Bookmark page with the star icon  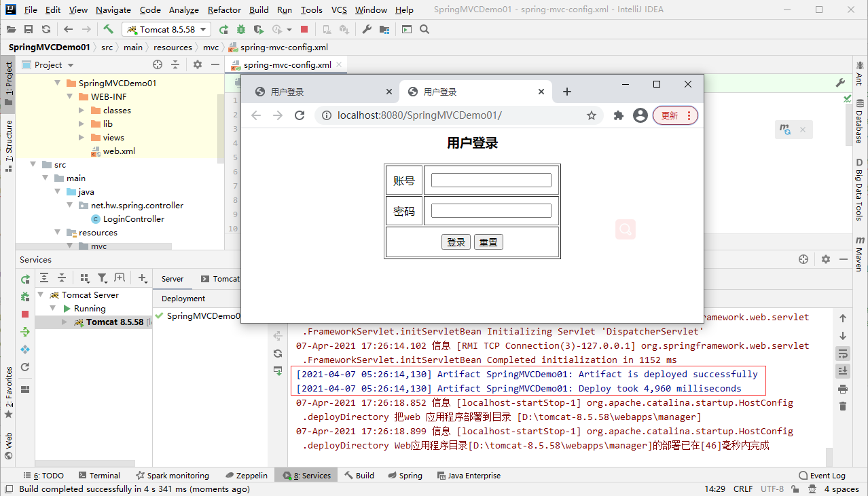[592, 115]
